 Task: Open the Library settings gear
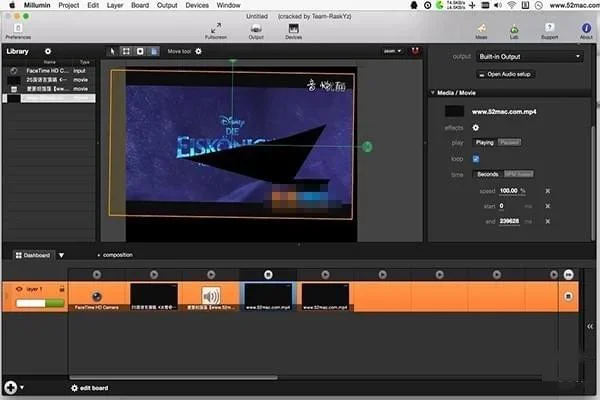(x=48, y=51)
